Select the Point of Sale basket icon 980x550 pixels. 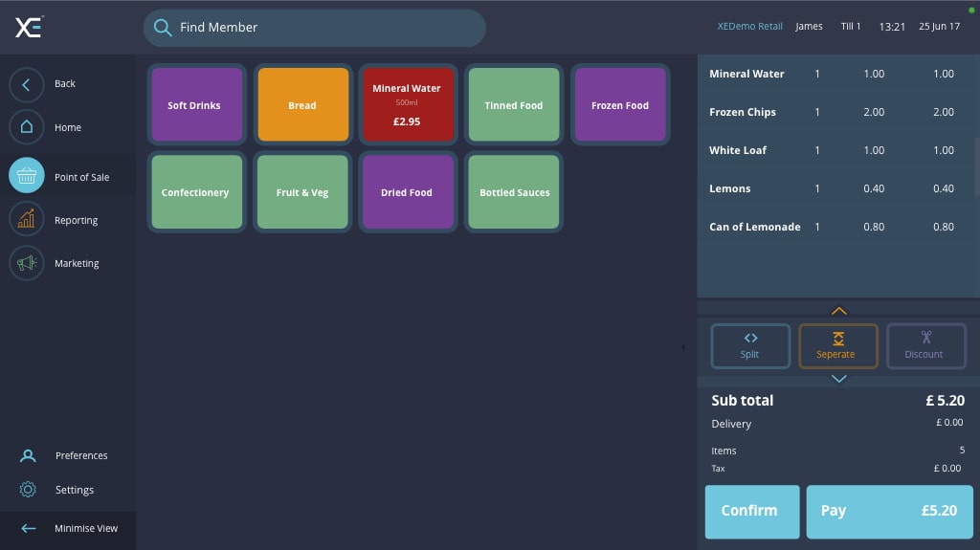27,176
